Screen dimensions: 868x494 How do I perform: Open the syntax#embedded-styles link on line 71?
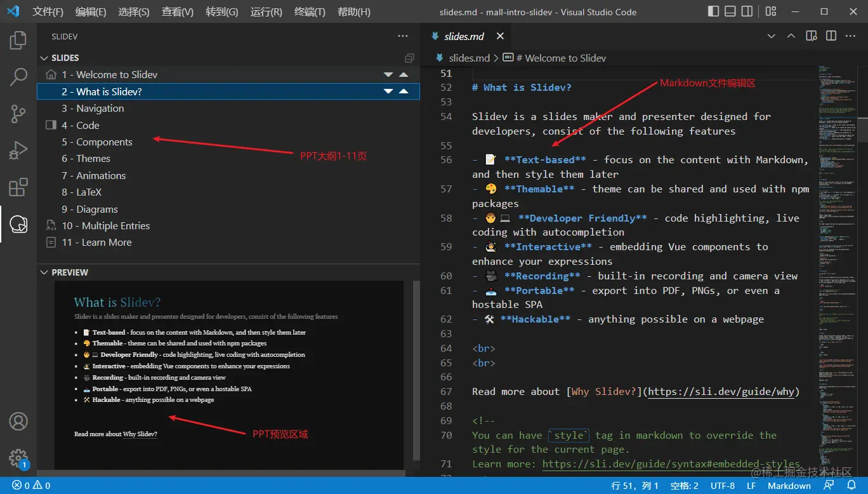pos(671,464)
